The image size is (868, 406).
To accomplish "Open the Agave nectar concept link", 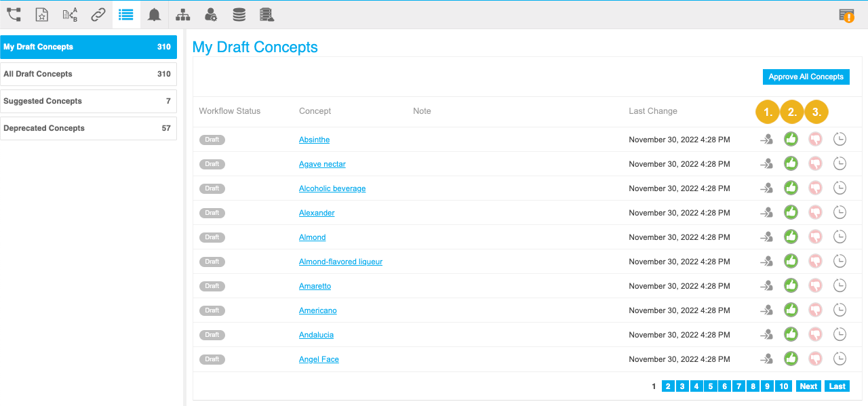I will [x=322, y=164].
